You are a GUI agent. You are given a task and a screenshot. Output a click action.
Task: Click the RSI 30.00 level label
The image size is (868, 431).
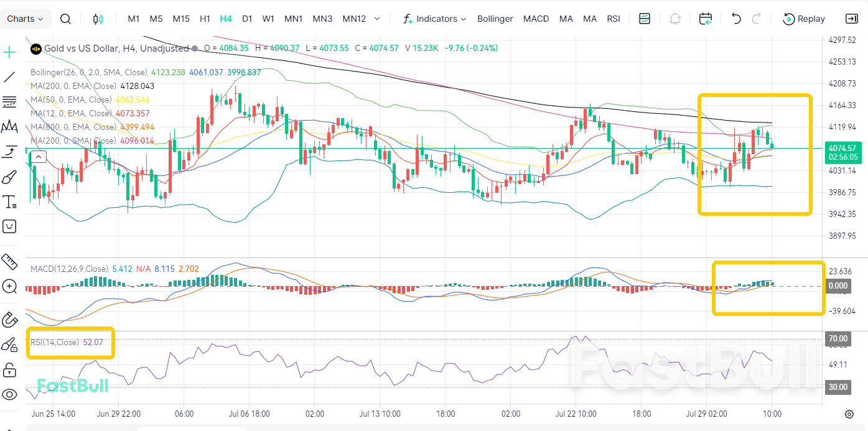pyautogui.click(x=838, y=387)
